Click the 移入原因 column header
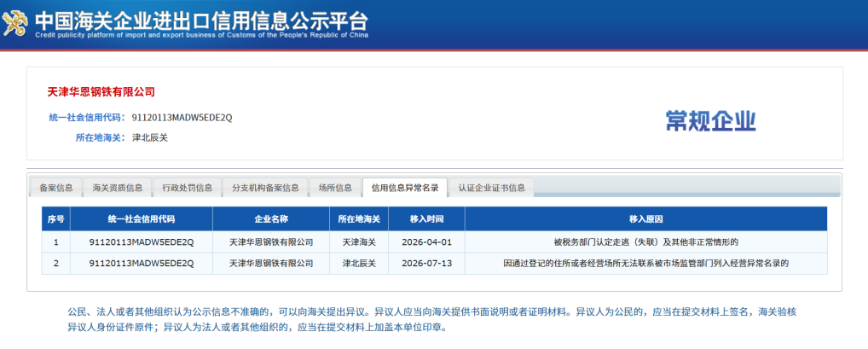The width and height of the screenshot is (868, 349). [x=646, y=218]
